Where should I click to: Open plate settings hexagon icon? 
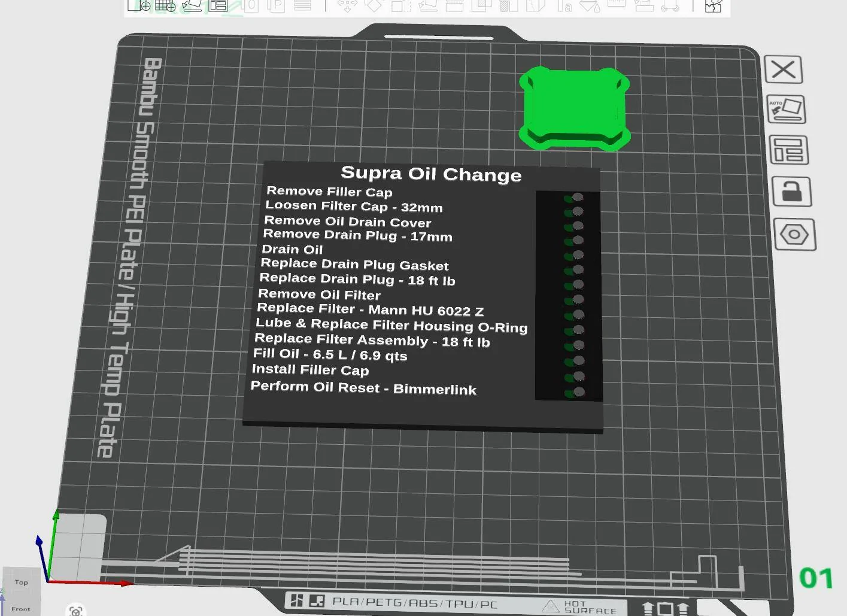(x=794, y=234)
